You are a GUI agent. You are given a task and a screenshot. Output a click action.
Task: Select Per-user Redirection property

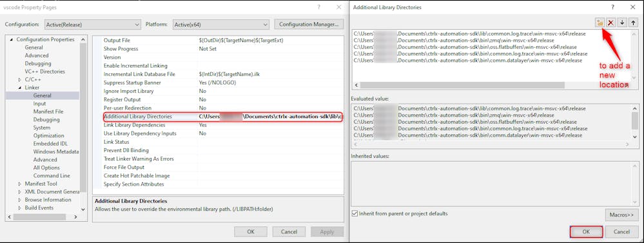coord(222,108)
